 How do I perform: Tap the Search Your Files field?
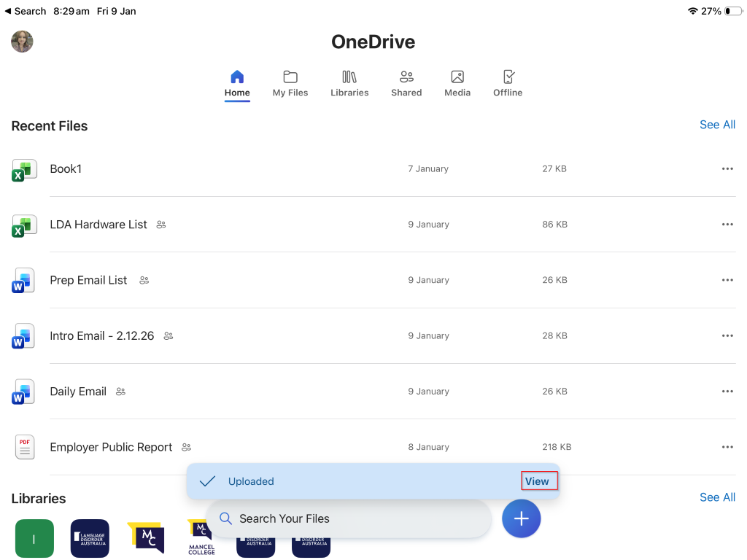tap(349, 518)
